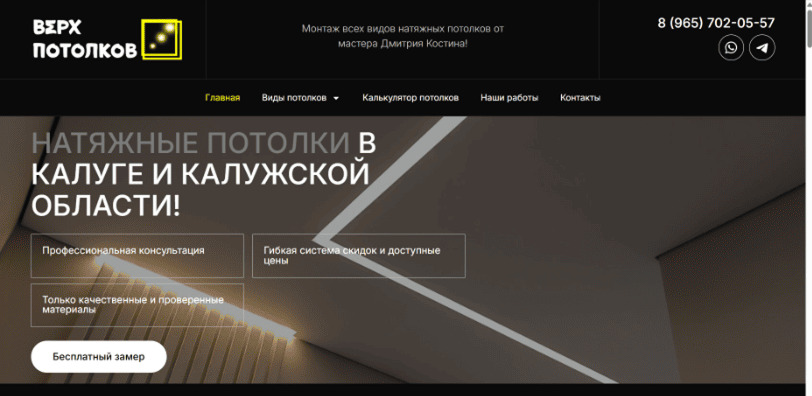Image resolution: width=812 pixels, height=396 pixels.
Task: Click the yellow square logo emblem
Action: [x=162, y=40]
